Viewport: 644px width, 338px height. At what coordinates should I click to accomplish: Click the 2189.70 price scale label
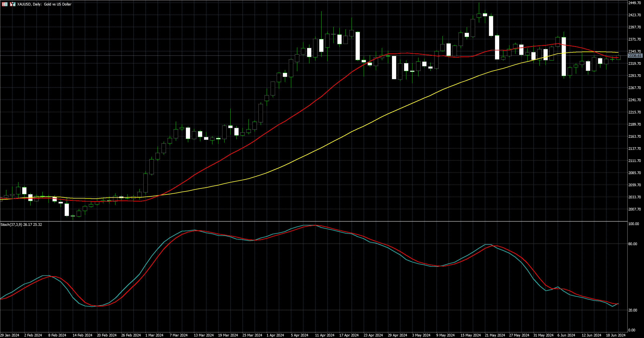(x=635, y=124)
